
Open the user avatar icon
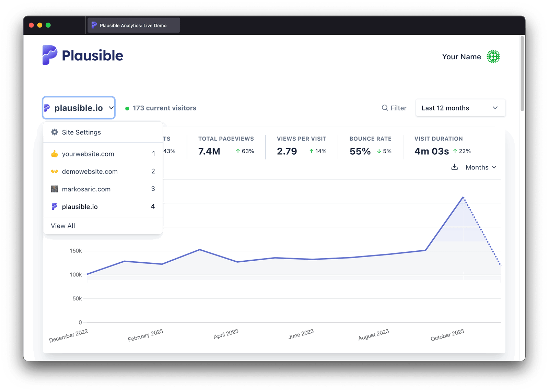tap(493, 57)
